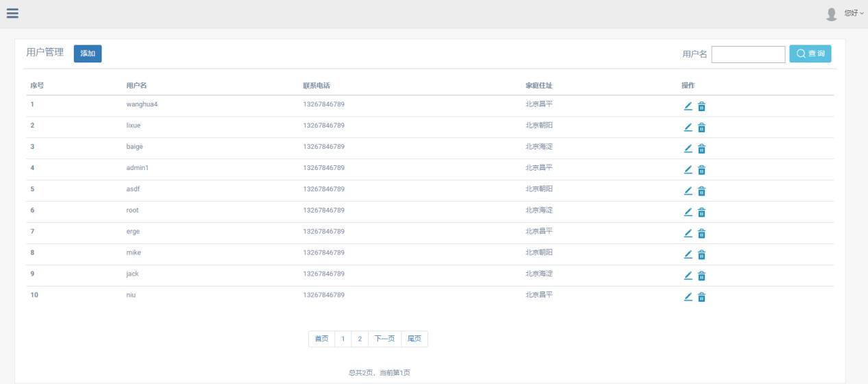Edit the baige user row

689,149
